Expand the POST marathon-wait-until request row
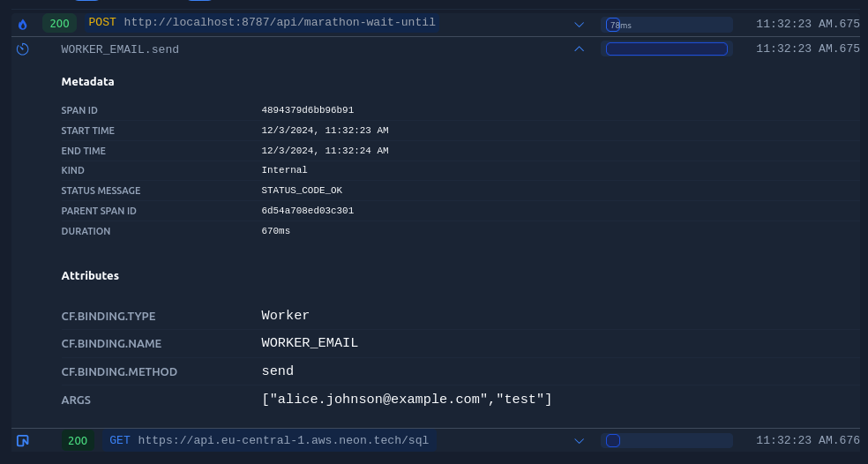The image size is (868, 464). click(579, 25)
